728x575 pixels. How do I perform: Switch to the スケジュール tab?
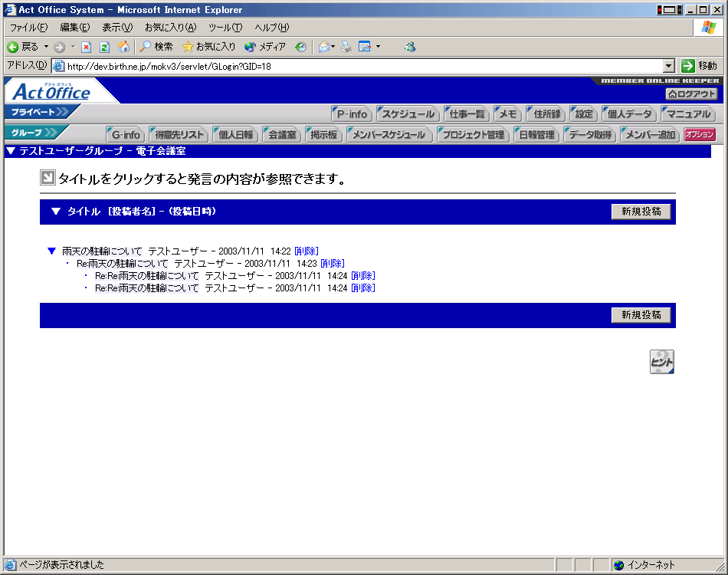point(408,114)
